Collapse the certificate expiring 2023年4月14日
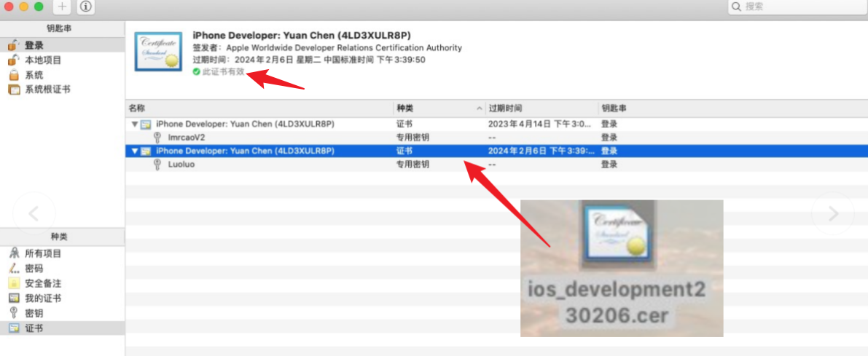 point(135,124)
